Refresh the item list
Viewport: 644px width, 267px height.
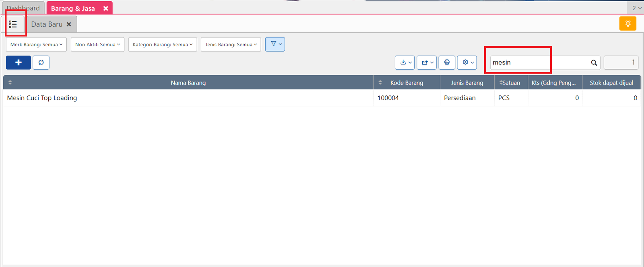[x=41, y=62]
